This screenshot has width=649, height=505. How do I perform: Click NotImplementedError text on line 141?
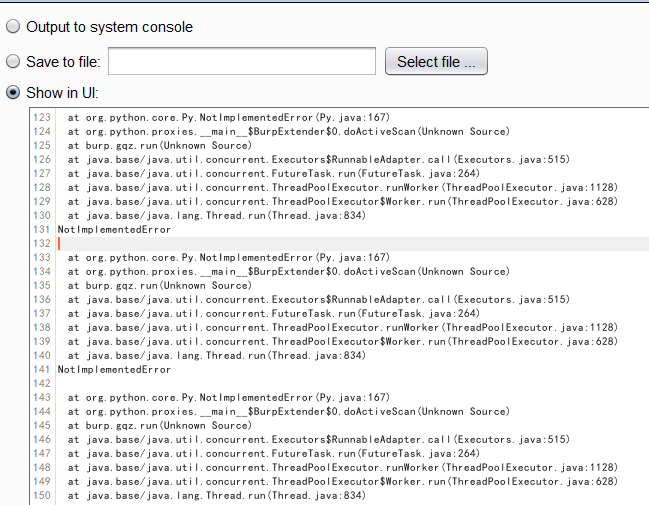pyautogui.click(x=114, y=369)
